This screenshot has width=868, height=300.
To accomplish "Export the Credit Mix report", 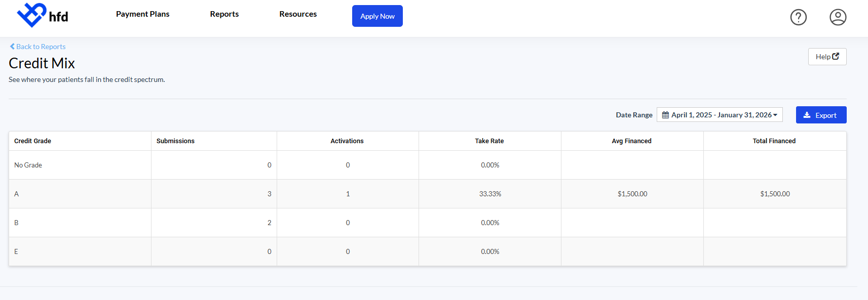I will (821, 115).
